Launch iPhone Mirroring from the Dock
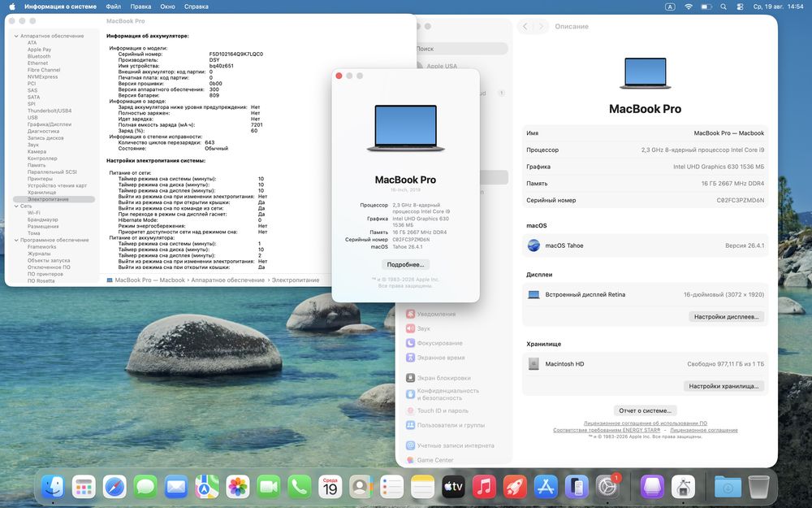812x508 pixels. (577, 487)
